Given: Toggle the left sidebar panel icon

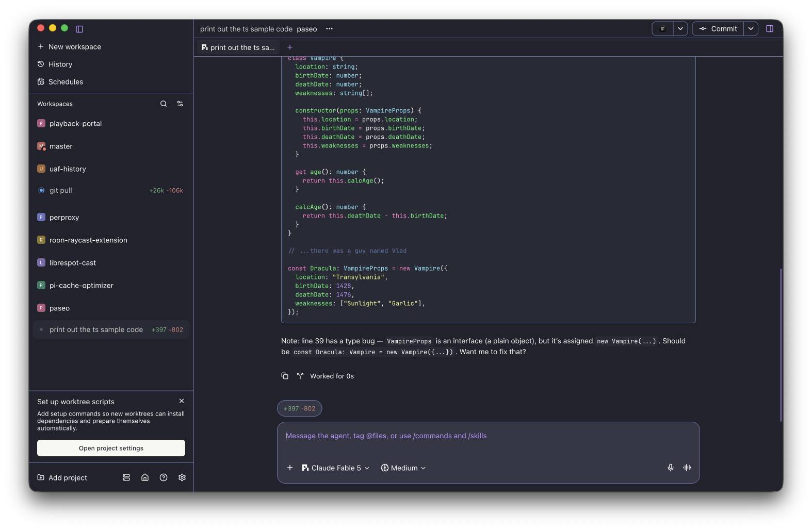Looking at the screenshot, I should click(79, 29).
